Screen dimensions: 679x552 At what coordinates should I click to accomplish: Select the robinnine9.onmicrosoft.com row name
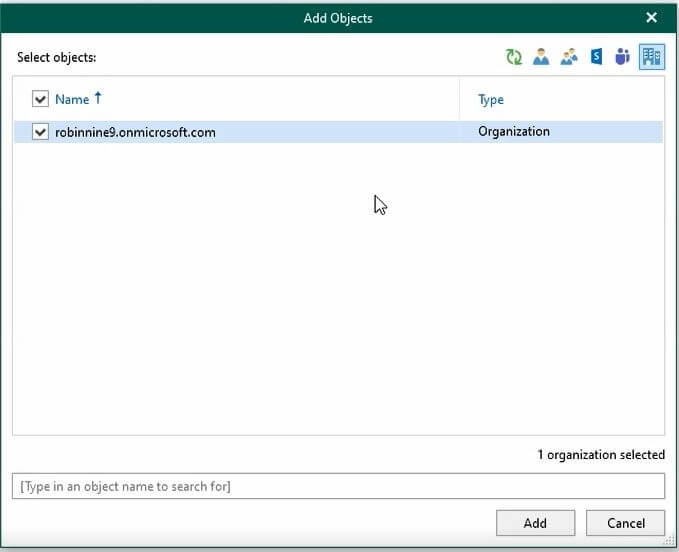(x=135, y=132)
